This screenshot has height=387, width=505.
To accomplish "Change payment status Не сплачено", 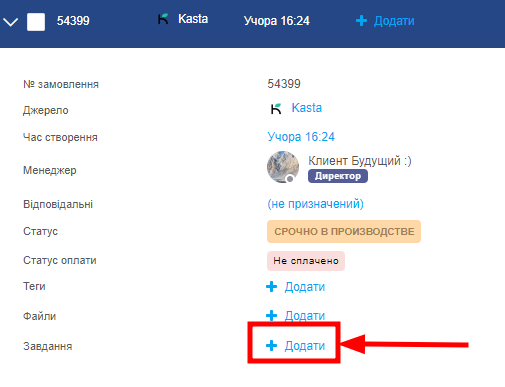I will point(306,261).
